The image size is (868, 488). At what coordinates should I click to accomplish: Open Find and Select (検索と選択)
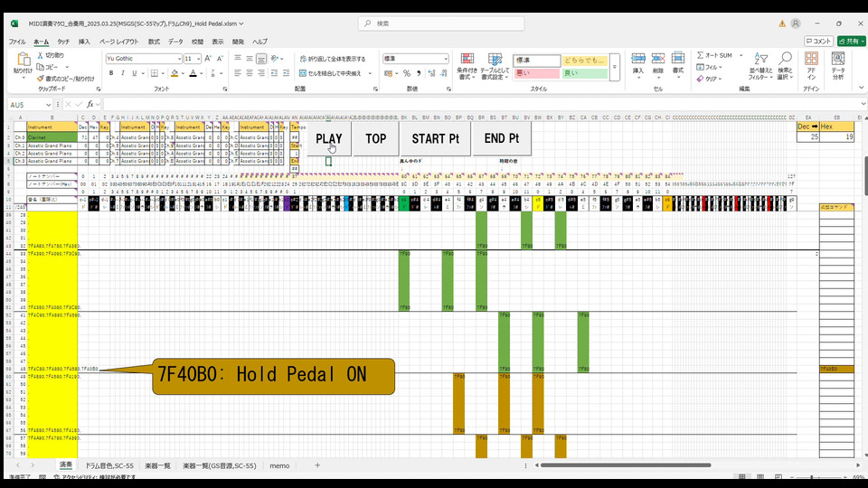pyautogui.click(x=785, y=66)
